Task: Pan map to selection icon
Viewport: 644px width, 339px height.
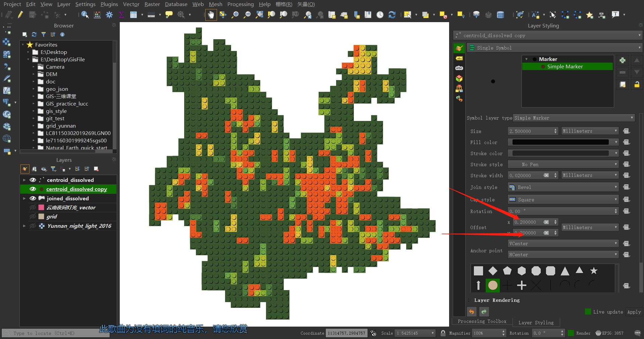Action: (x=223, y=15)
